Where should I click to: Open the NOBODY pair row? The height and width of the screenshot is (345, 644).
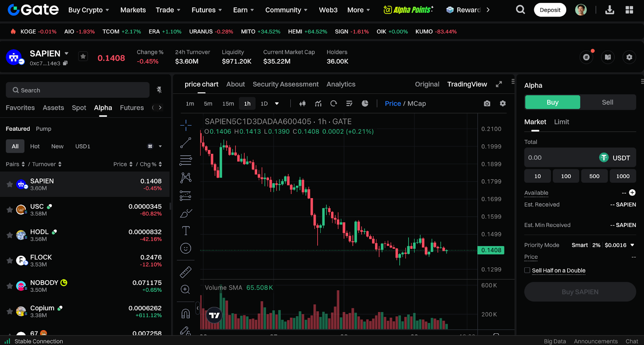click(85, 286)
